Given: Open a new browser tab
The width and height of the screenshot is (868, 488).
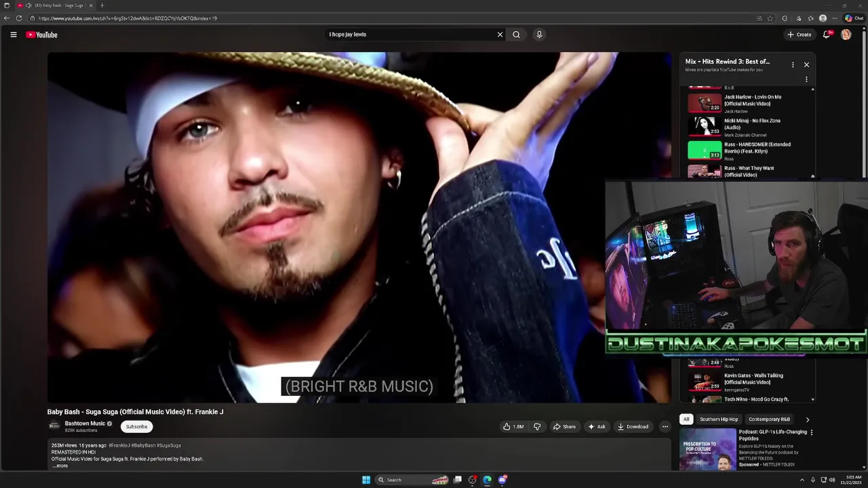Looking at the screenshot, I should pyautogui.click(x=102, y=5).
